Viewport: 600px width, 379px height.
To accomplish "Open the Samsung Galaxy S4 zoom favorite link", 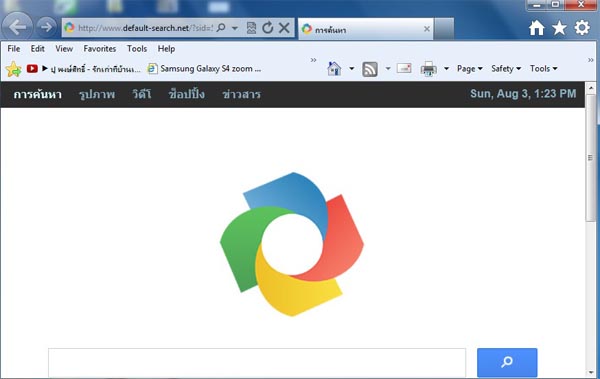I will 204,69.
